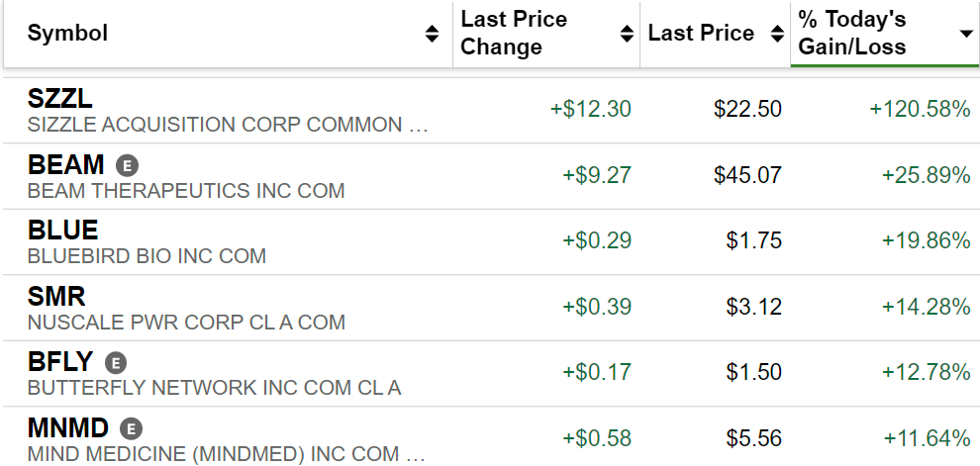980x466 pixels.
Task: Click the Bluebird Bio Inc company name
Action: click(147, 256)
